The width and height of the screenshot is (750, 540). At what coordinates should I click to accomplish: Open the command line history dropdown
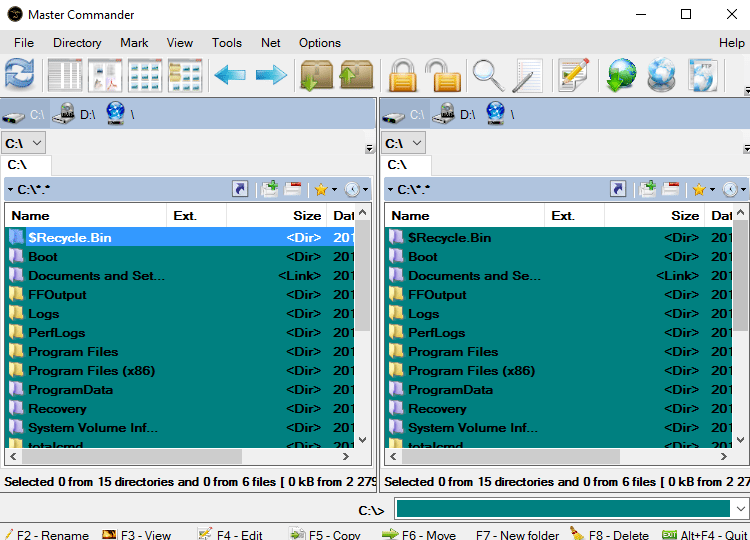[740, 509]
